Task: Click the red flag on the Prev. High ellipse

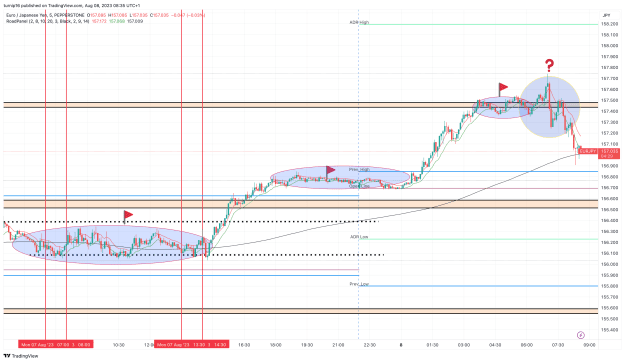Action: pyautogui.click(x=330, y=172)
